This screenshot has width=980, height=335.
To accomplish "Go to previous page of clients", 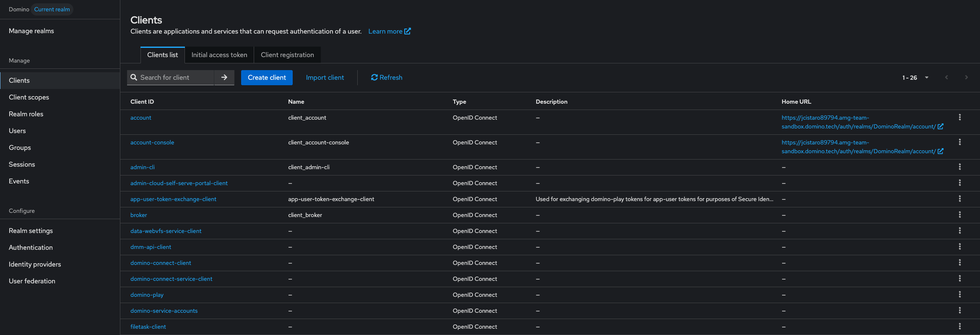I will pyautogui.click(x=946, y=77).
